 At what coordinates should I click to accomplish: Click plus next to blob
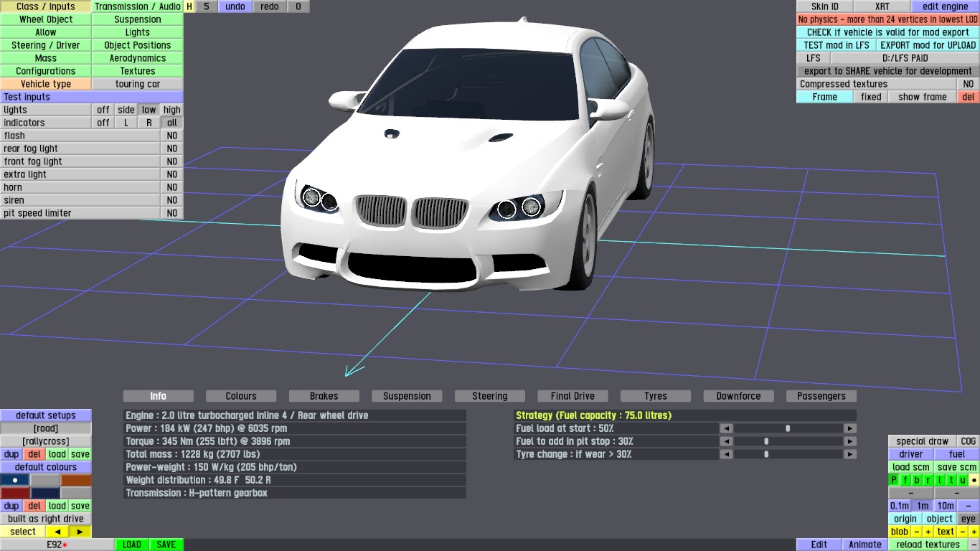[928, 532]
